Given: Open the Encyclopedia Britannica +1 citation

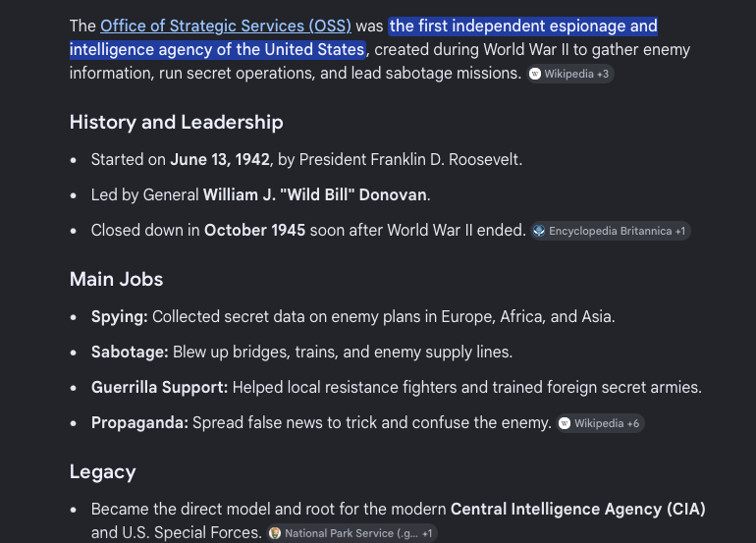Looking at the screenshot, I should click(611, 231).
